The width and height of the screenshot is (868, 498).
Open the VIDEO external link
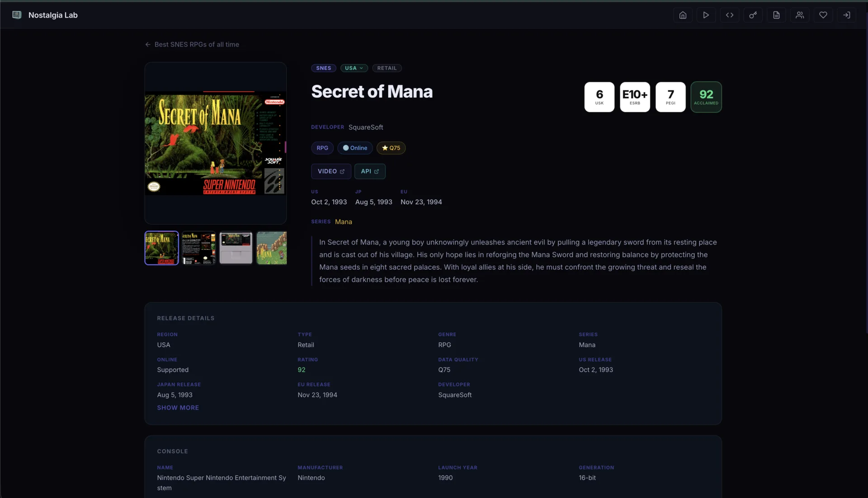[331, 171]
